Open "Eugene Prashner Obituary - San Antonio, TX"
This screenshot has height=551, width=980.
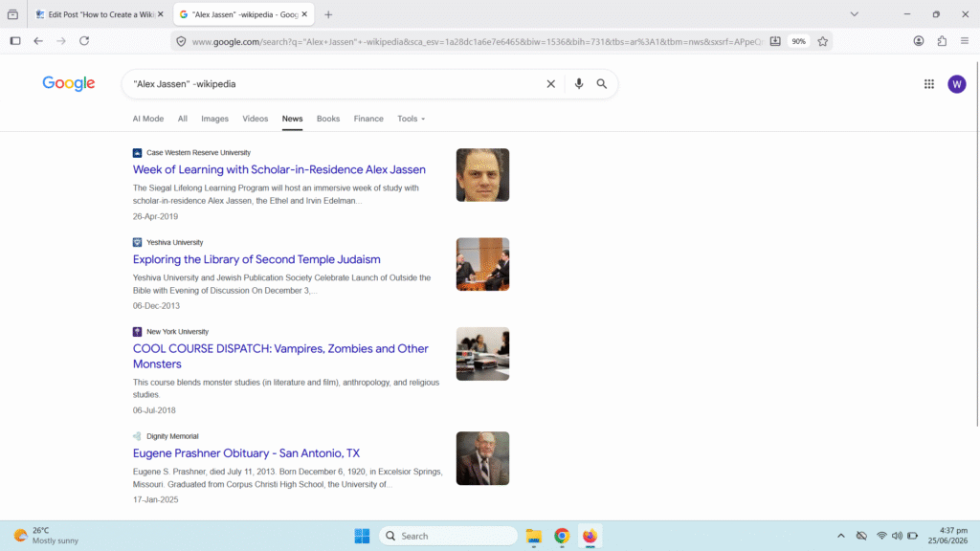point(246,452)
